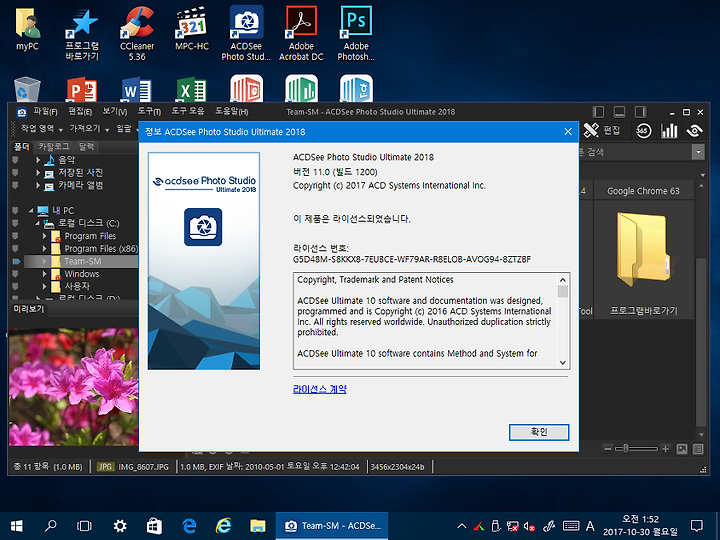
Task: Open File Explorer on the taskbar
Action: (258, 526)
